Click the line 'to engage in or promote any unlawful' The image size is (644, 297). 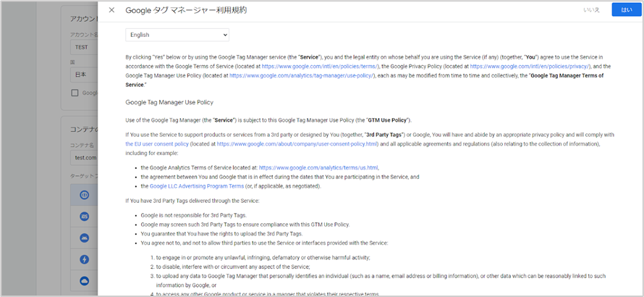coord(263,257)
